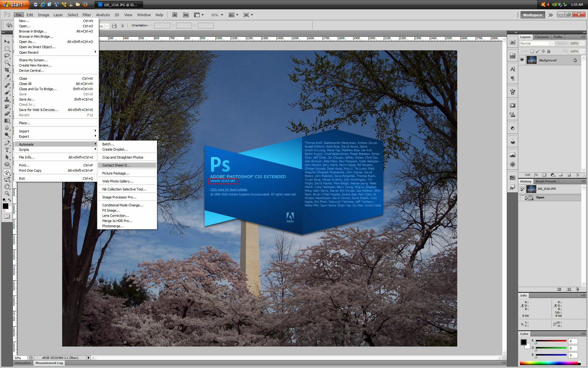The width and height of the screenshot is (588, 368).
Task: Switch to the Channels tab
Action: click(x=541, y=37)
